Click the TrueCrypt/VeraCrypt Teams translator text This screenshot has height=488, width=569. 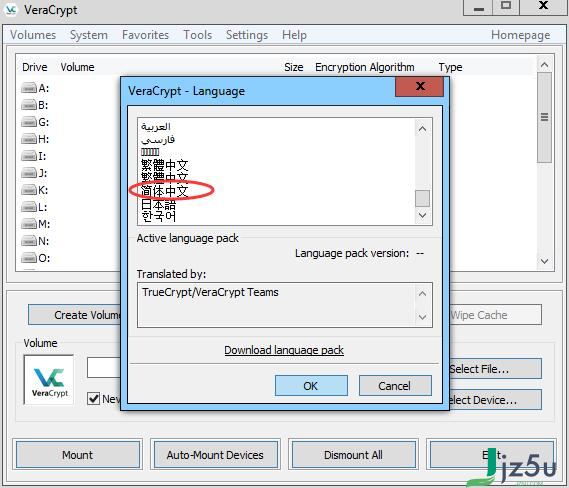(x=210, y=292)
